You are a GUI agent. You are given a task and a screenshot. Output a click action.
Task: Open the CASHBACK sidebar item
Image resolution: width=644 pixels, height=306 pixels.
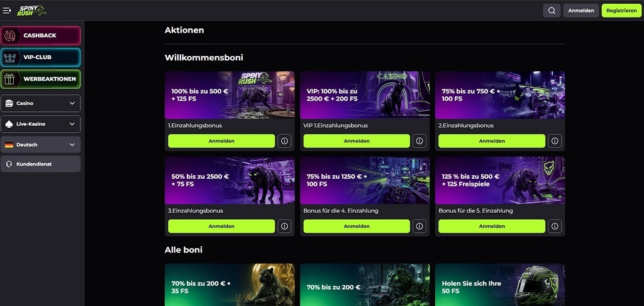point(41,35)
